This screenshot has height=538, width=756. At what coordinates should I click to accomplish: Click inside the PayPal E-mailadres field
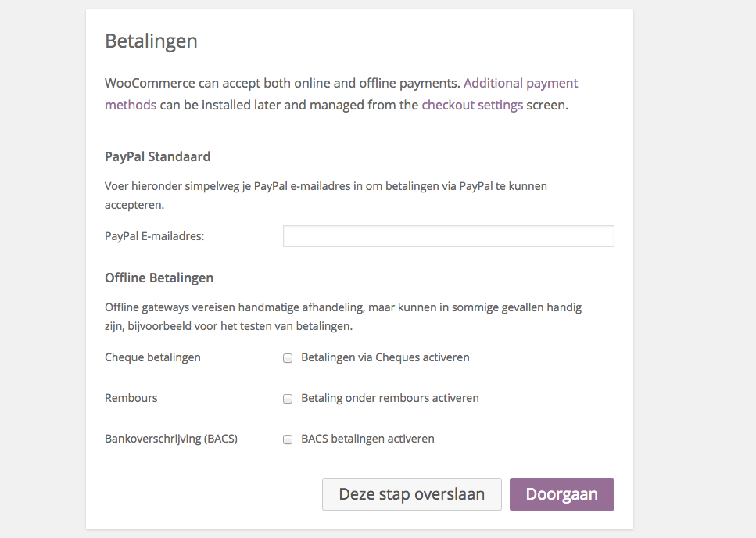pos(448,236)
